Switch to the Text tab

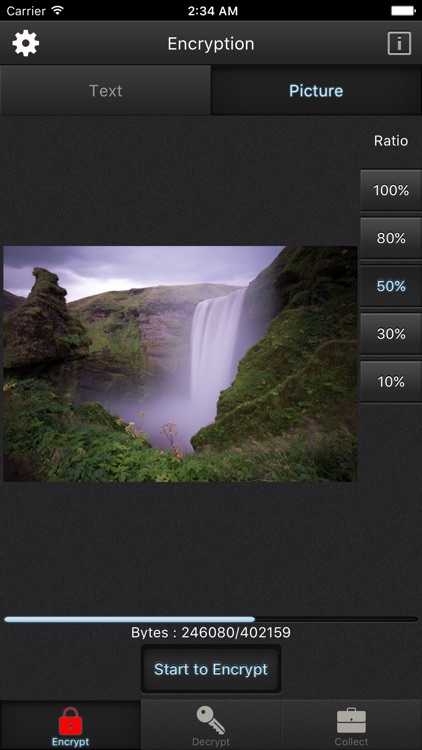(105, 90)
